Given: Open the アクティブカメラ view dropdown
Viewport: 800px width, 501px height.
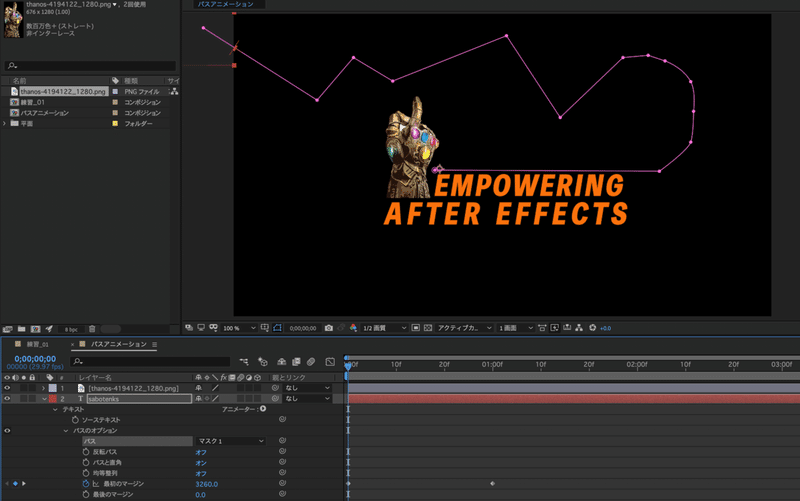Looking at the screenshot, I should [x=464, y=328].
